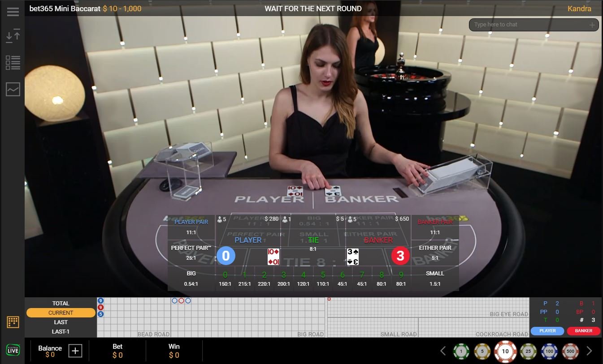
Task: Select the 5 chip
Action: 482,351
